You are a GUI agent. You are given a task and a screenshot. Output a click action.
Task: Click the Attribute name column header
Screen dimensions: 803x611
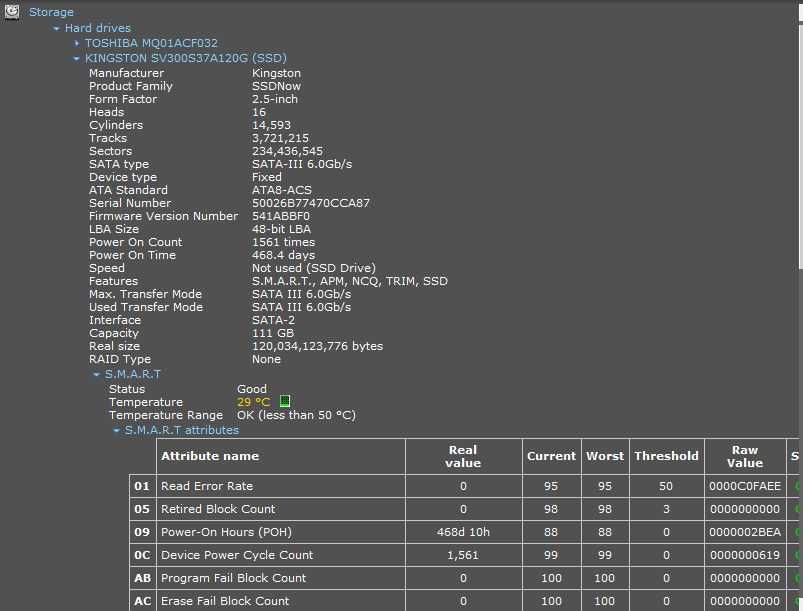(281, 456)
